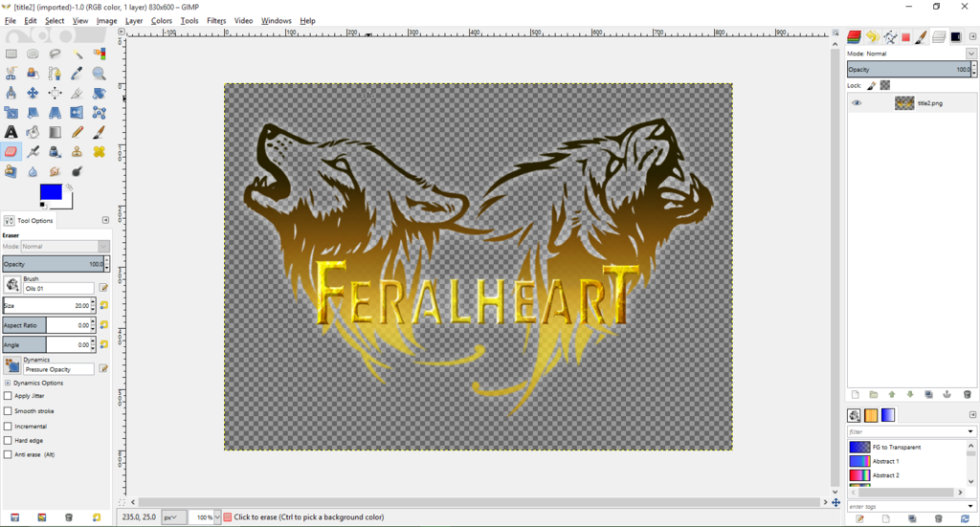Select the Ellipse Select tool

[33, 54]
